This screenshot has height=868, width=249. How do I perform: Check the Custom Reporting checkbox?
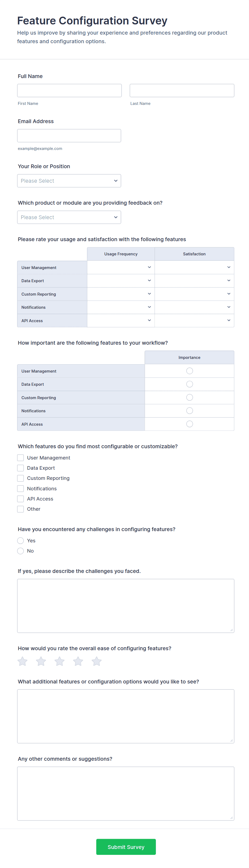[x=21, y=478]
